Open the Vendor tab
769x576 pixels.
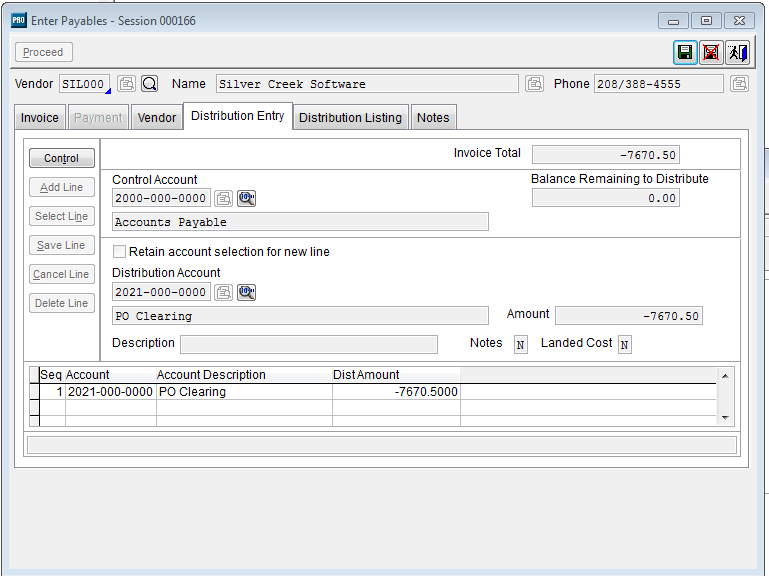click(x=157, y=118)
